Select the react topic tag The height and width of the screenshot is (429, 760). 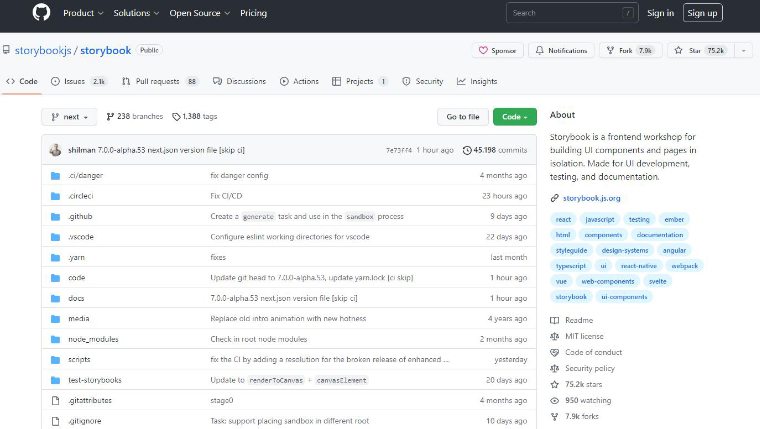coord(563,220)
